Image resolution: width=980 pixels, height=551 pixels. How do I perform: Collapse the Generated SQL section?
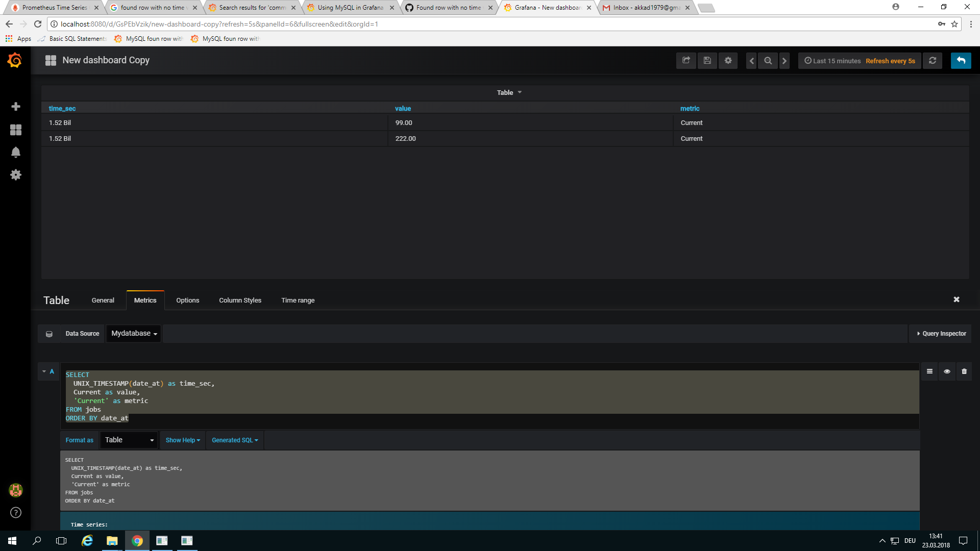tap(235, 440)
